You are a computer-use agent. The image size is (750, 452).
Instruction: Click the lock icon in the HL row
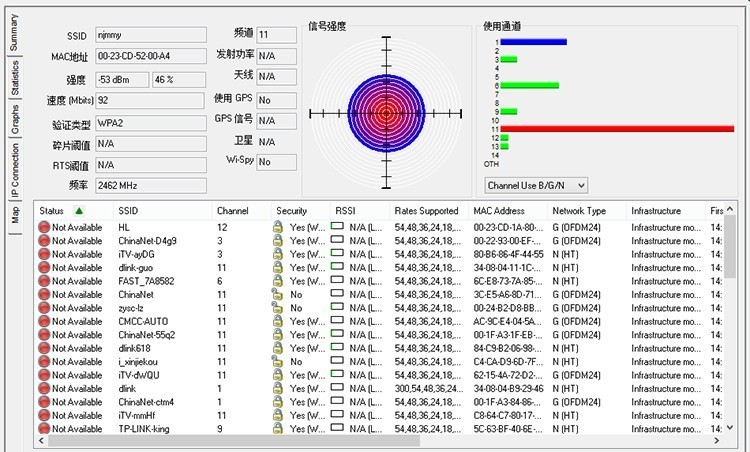[x=277, y=227]
